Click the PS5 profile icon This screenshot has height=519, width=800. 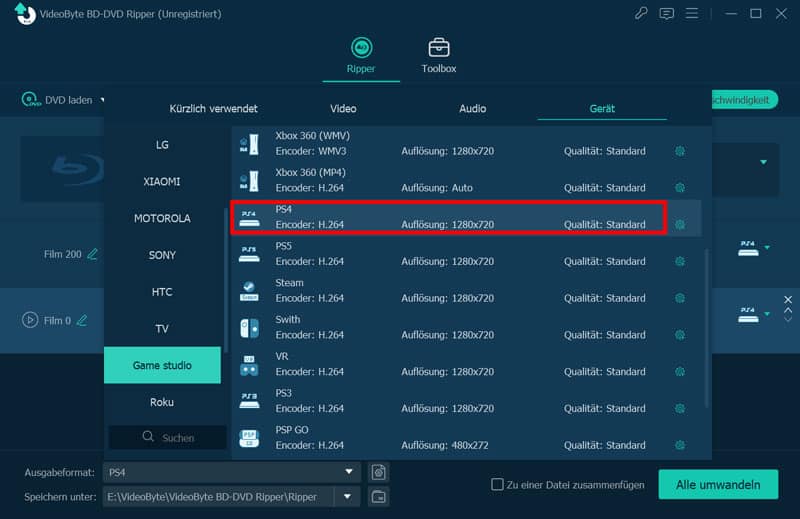pos(249,254)
